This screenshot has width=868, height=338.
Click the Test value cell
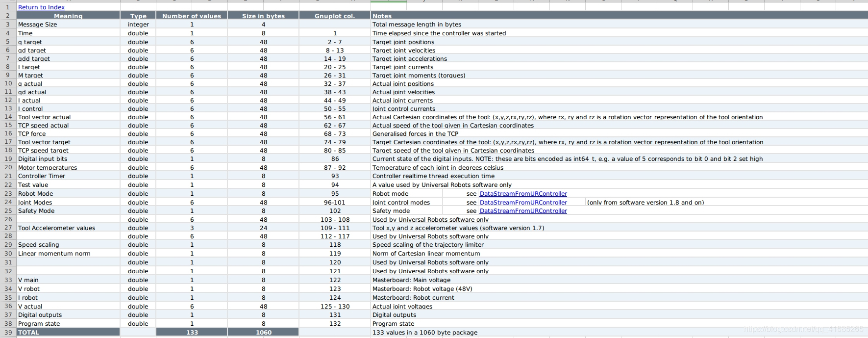(68, 185)
